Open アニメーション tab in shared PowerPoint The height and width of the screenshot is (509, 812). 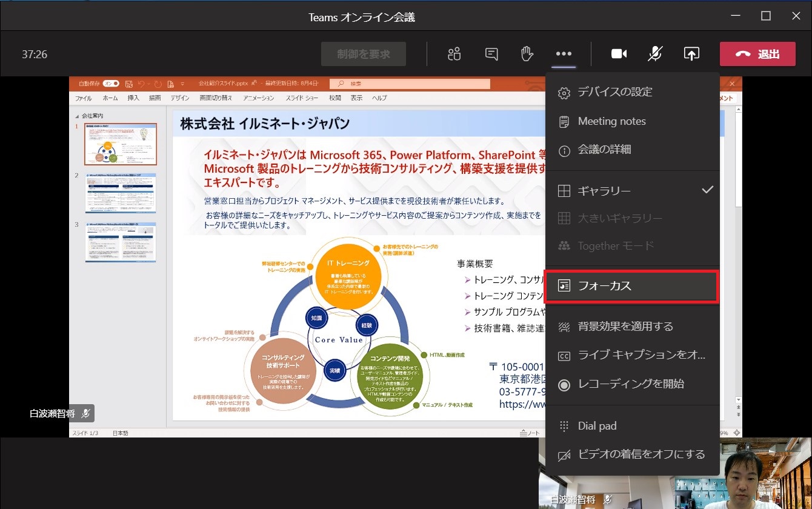259,98
